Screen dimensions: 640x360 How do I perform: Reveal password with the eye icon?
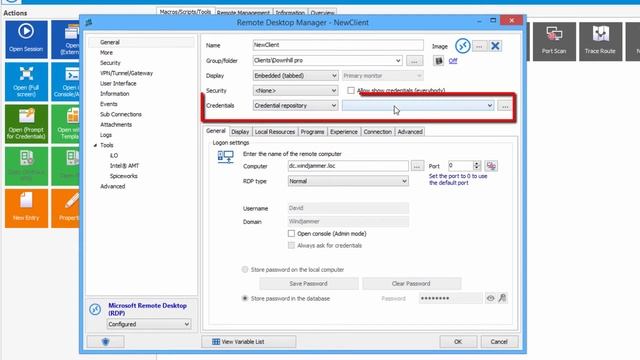click(x=490, y=298)
